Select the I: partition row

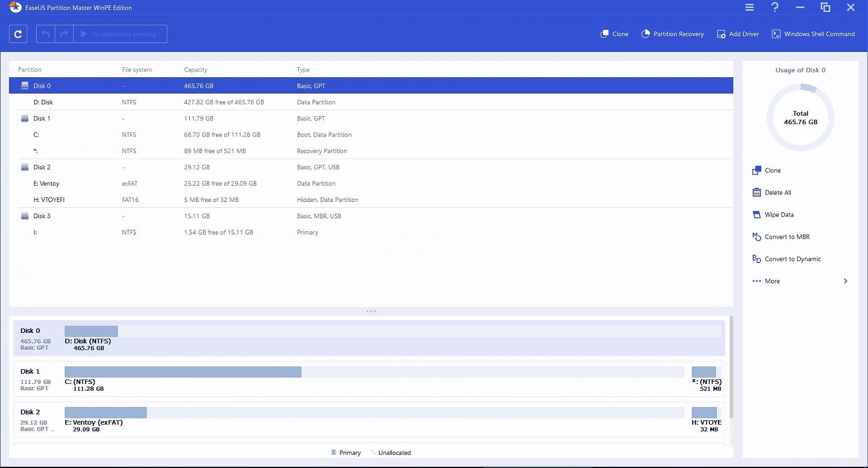pyautogui.click(x=371, y=232)
